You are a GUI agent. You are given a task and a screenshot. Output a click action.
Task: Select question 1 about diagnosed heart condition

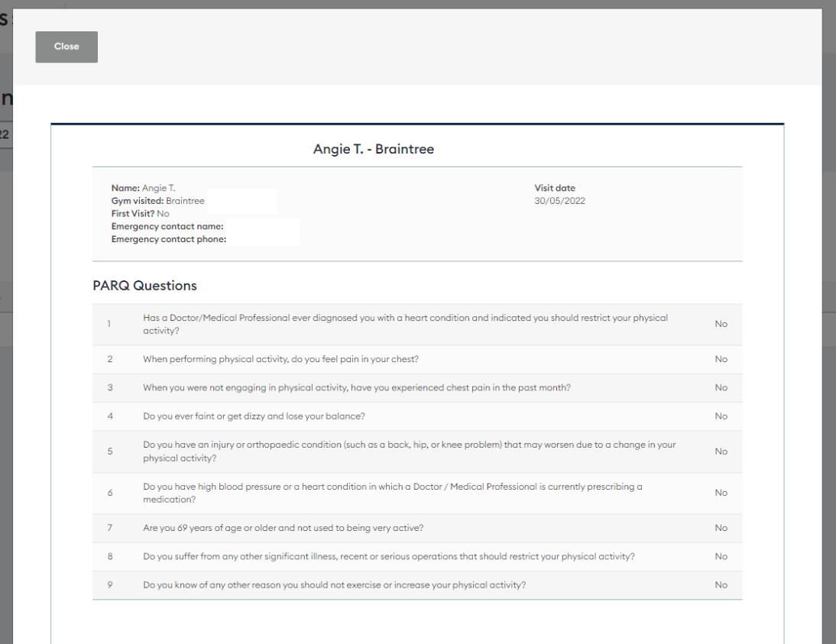[x=405, y=324]
